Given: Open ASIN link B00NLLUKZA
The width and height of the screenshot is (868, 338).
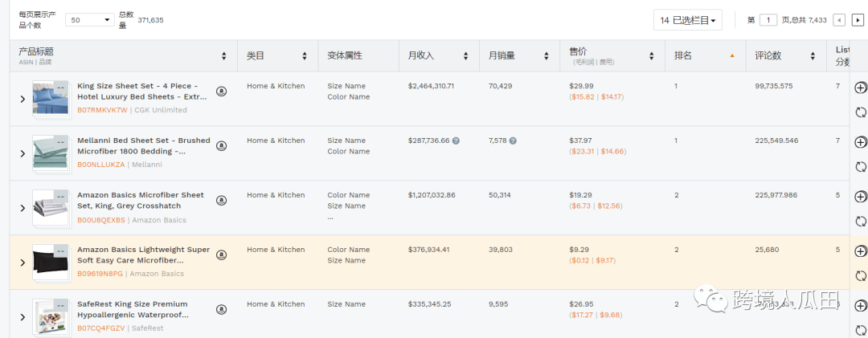Looking at the screenshot, I should 101,165.
